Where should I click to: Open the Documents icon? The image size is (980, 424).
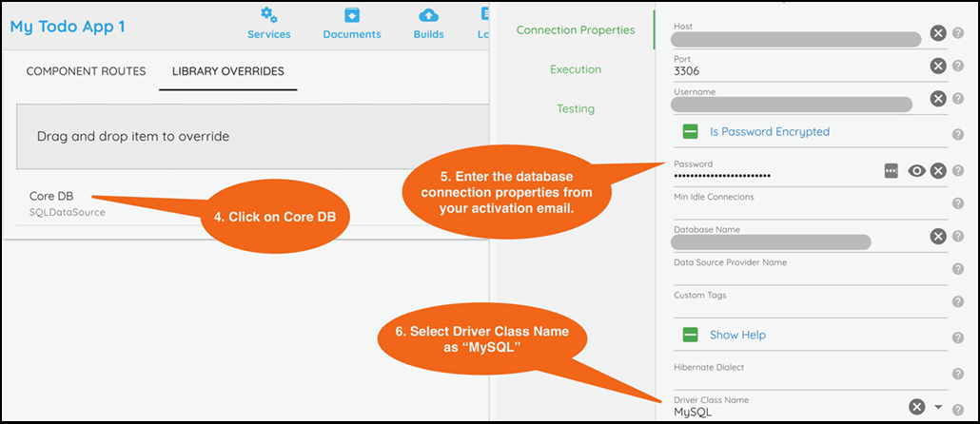point(352,15)
